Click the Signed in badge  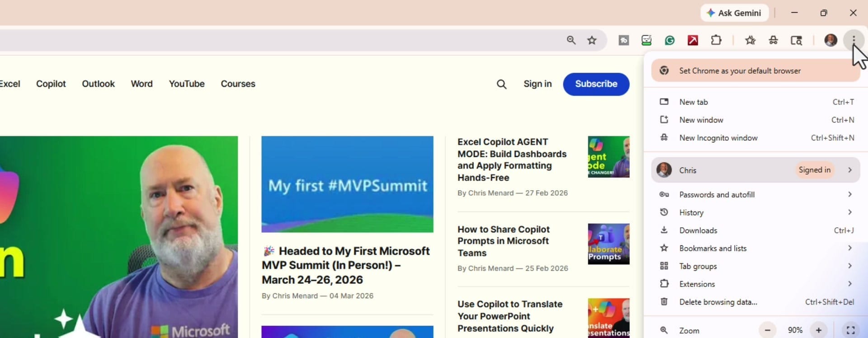(814, 170)
